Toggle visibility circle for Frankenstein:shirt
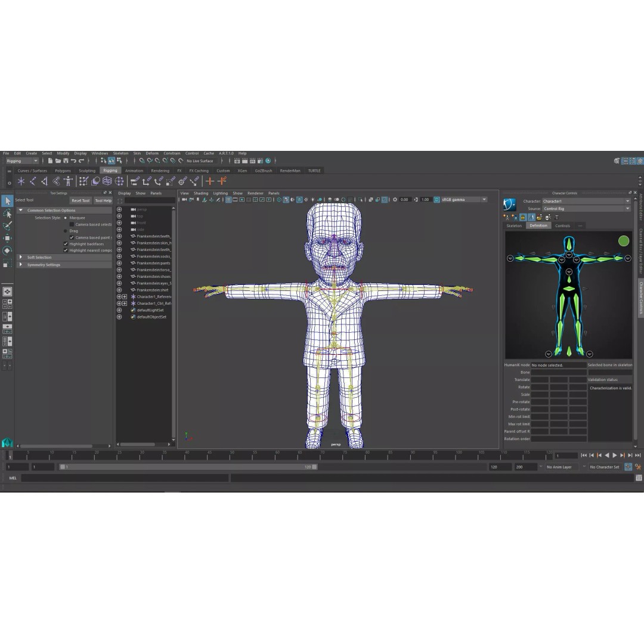 119,290
